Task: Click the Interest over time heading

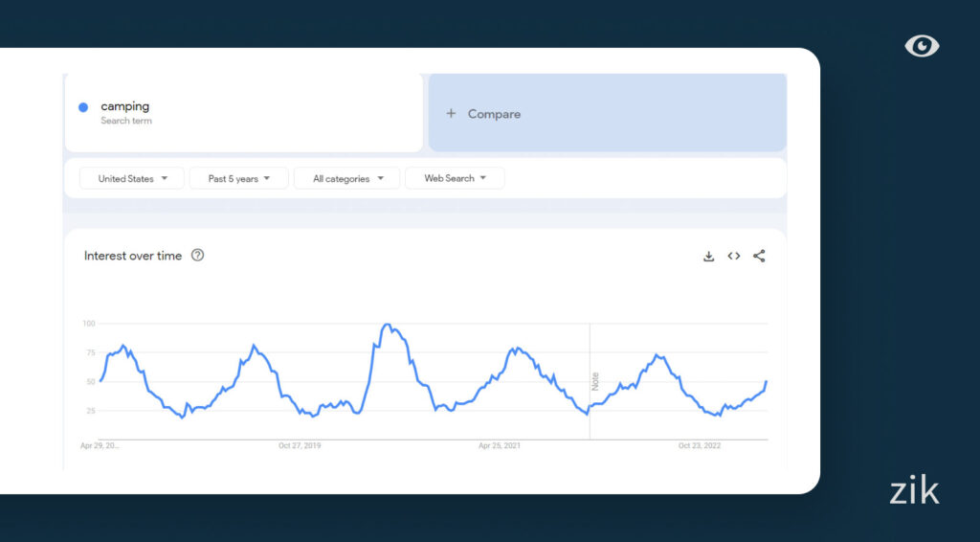Action: click(133, 256)
